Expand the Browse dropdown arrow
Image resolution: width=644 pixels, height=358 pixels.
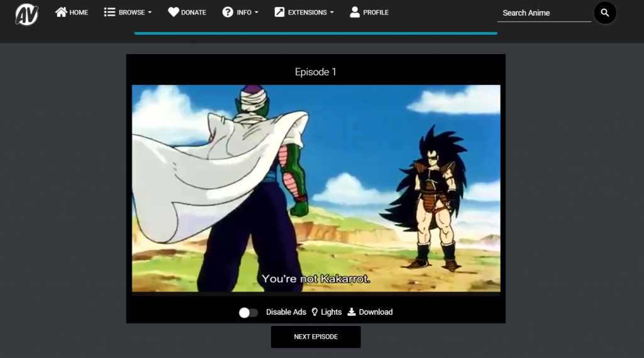(150, 13)
